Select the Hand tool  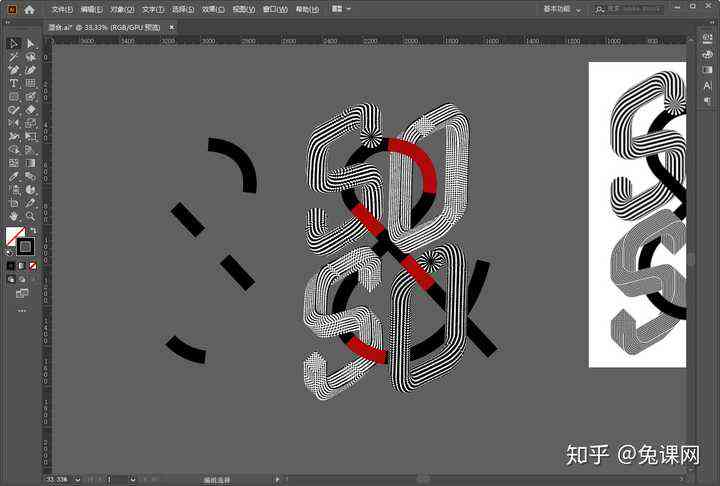click(x=13, y=216)
